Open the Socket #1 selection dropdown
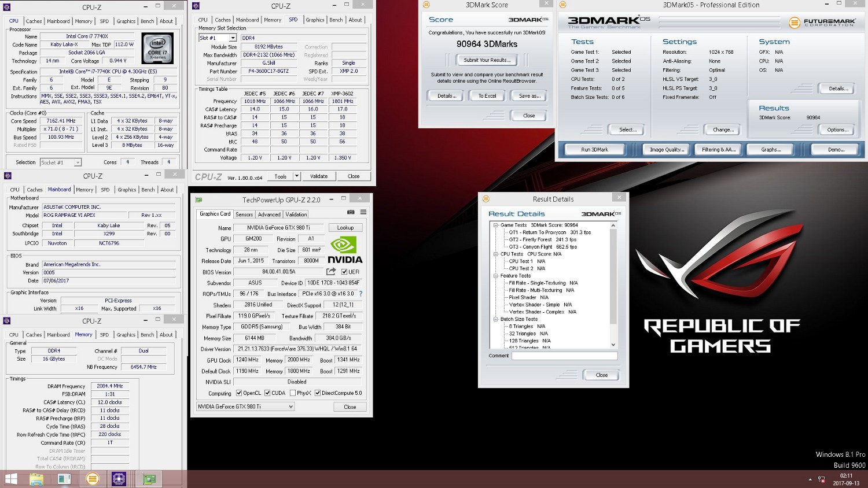Viewport: 868px width, 488px height. click(x=78, y=162)
